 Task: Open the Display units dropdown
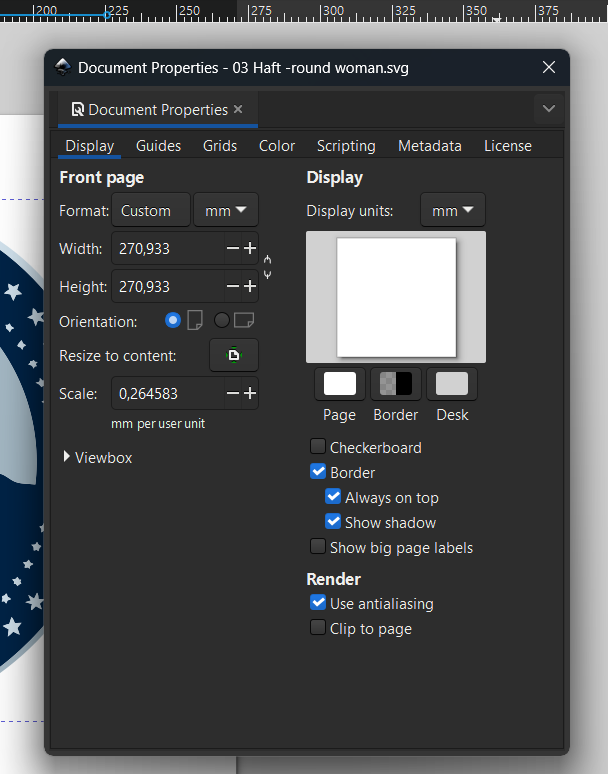453,210
